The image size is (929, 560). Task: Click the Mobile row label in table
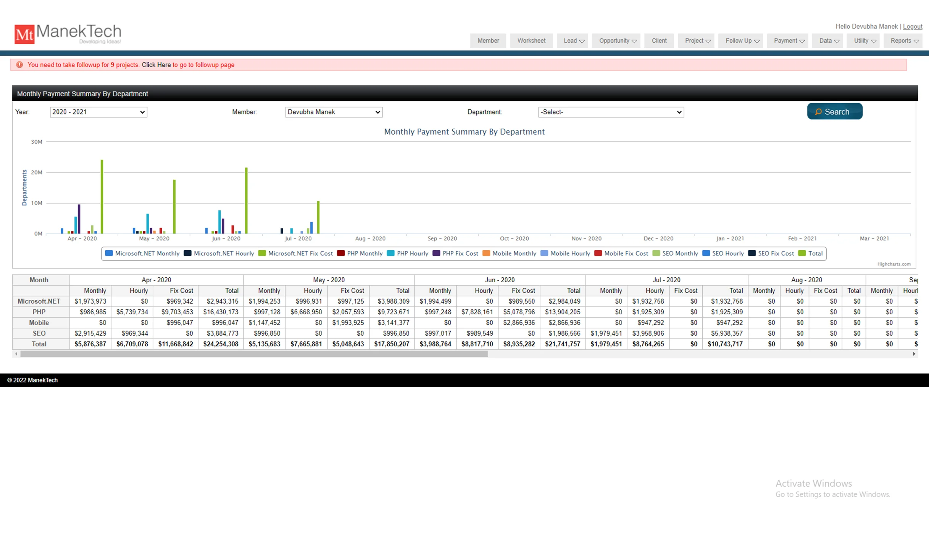coord(40,323)
